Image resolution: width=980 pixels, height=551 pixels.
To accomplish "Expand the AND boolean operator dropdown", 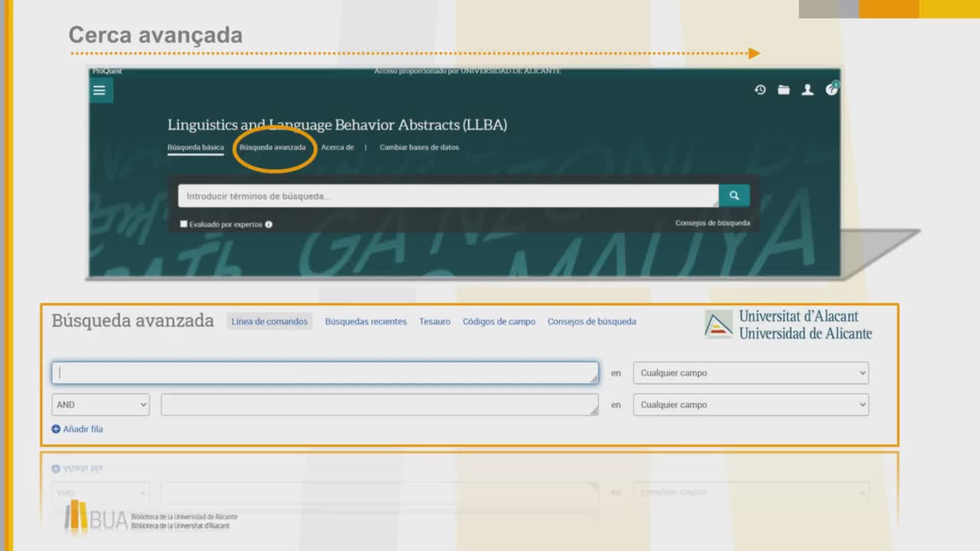I will 101,405.
